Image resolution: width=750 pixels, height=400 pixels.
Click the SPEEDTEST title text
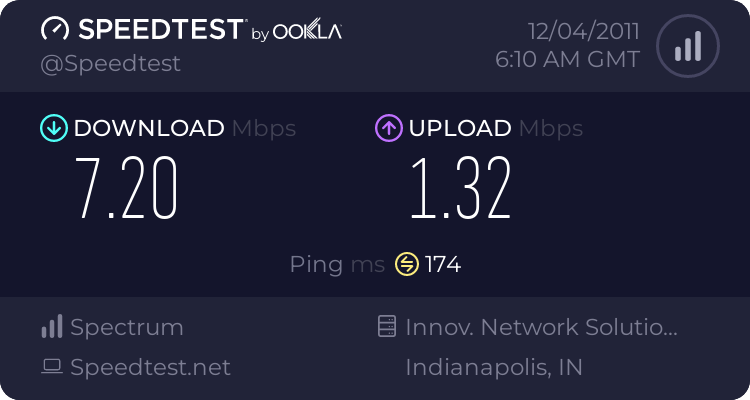tap(159, 30)
